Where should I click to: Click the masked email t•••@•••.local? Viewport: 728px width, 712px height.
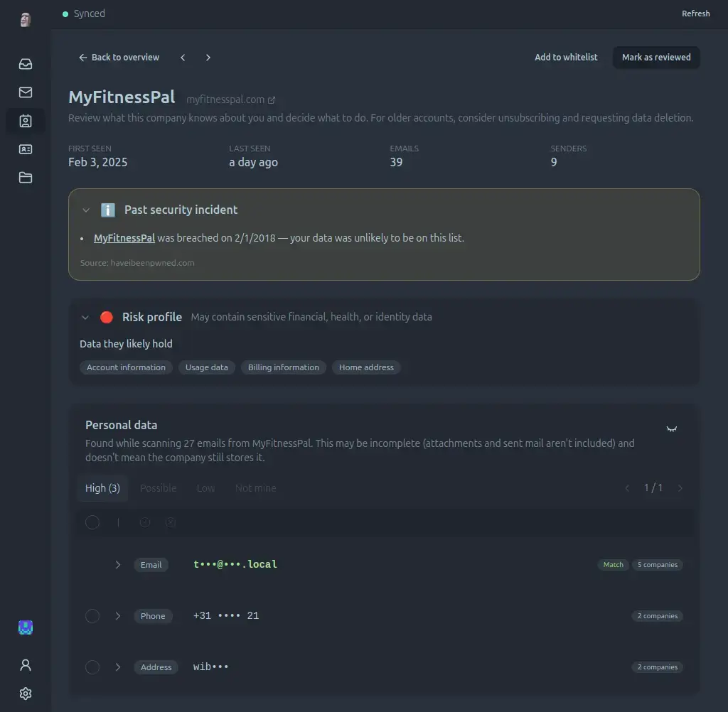235,564
